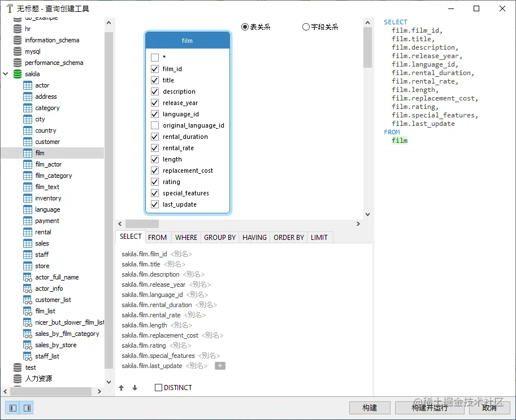Click the 构建 button

click(x=370, y=408)
